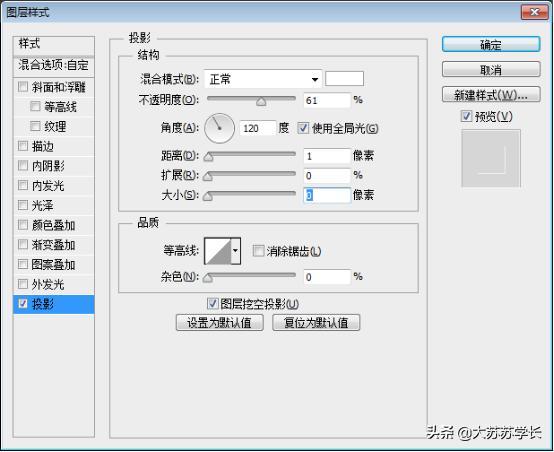Click the 距离 slider handle
This screenshot has height=452, width=554.
[208, 157]
